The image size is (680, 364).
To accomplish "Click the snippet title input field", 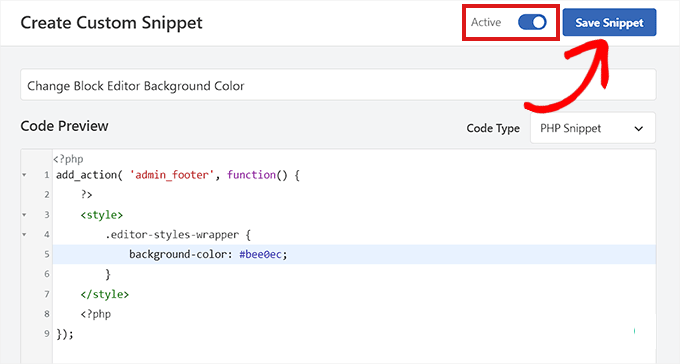I will pyautogui.click(x=338, y=85).
